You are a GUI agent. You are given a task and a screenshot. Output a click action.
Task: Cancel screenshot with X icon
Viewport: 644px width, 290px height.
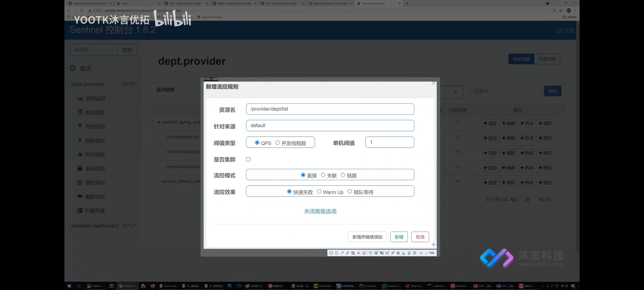(421, 253)
